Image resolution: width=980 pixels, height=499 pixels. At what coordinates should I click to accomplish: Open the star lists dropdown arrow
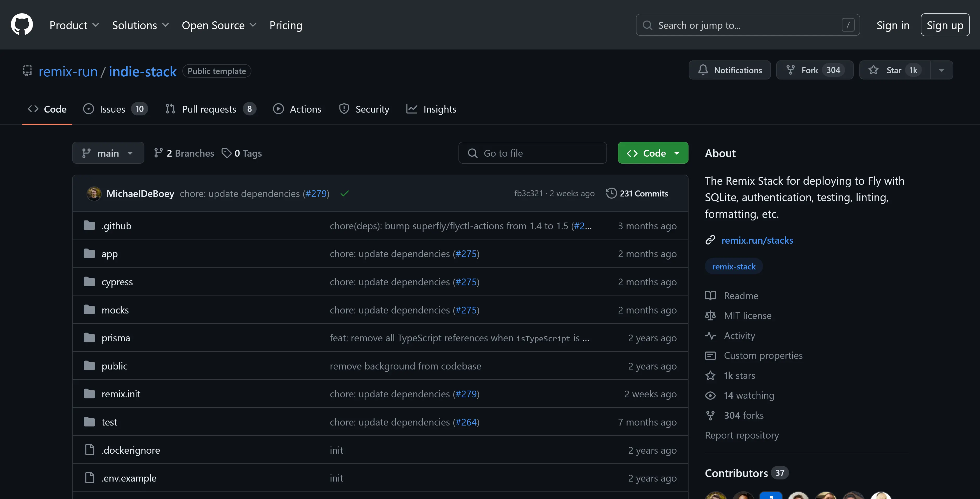(x=941, y=70)
